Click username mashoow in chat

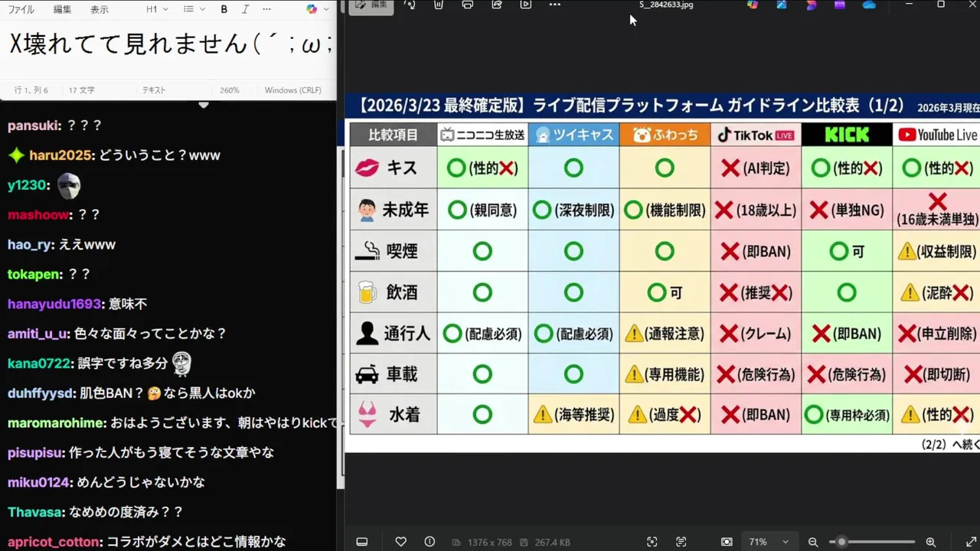click(x=39, y=215)
